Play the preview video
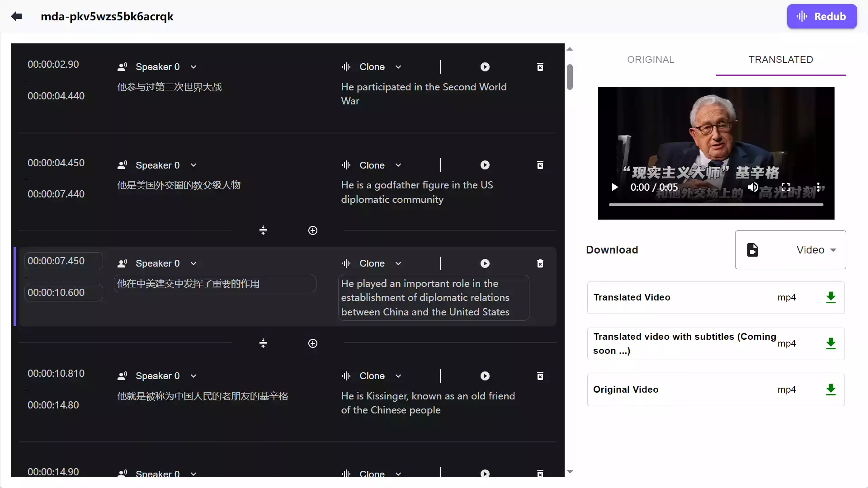Screen dimensions: 868x488 pos(614,187)
